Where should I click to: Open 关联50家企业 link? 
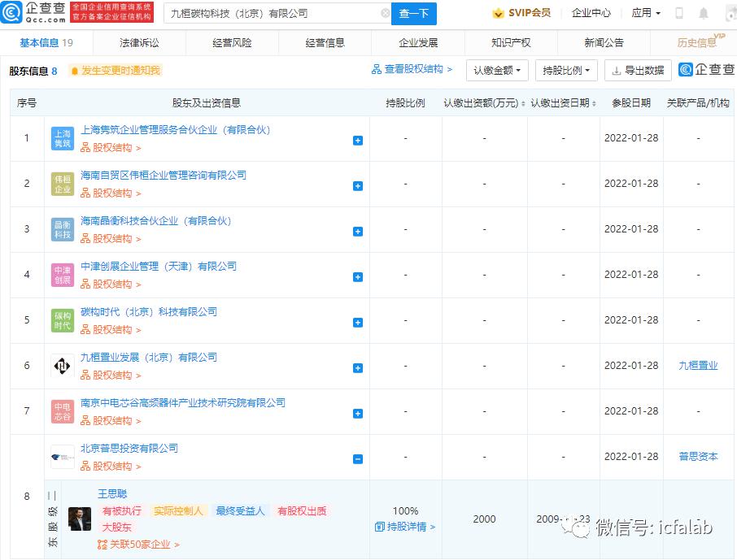(138, 545)
